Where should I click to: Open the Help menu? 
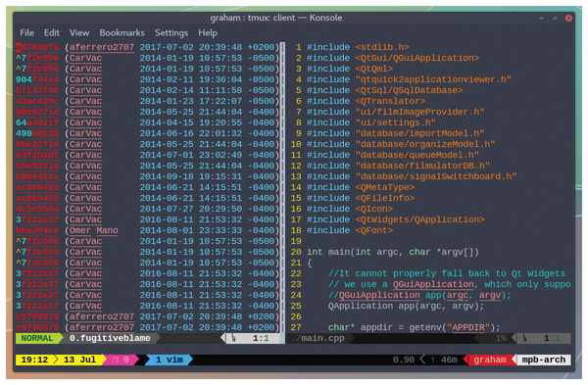point(208,33)
